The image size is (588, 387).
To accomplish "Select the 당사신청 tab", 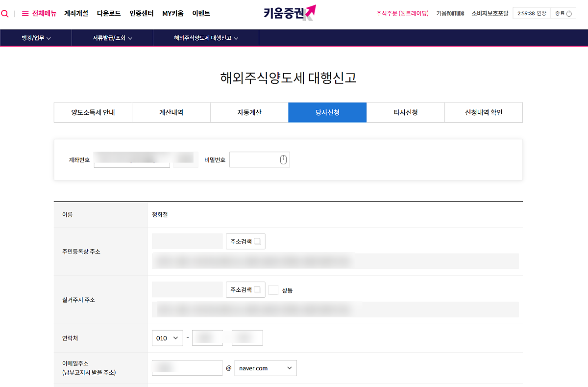I will 327,112.
